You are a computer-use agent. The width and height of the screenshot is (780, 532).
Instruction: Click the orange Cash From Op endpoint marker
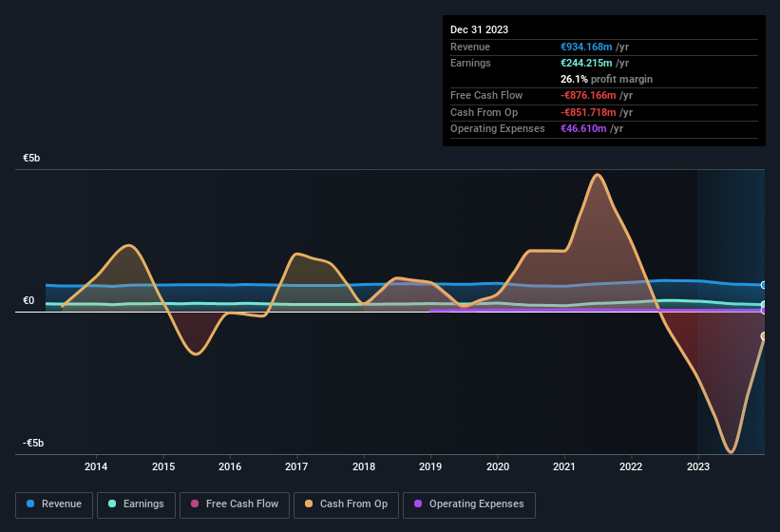coord(763,336)
